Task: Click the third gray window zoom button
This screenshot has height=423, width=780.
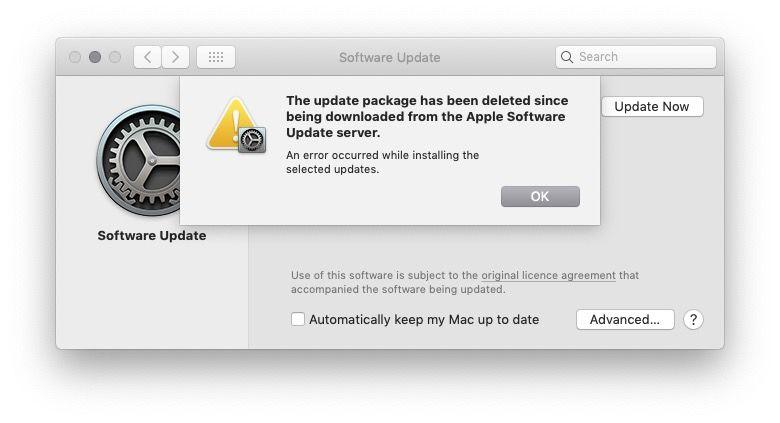Action: pos(115,57)
